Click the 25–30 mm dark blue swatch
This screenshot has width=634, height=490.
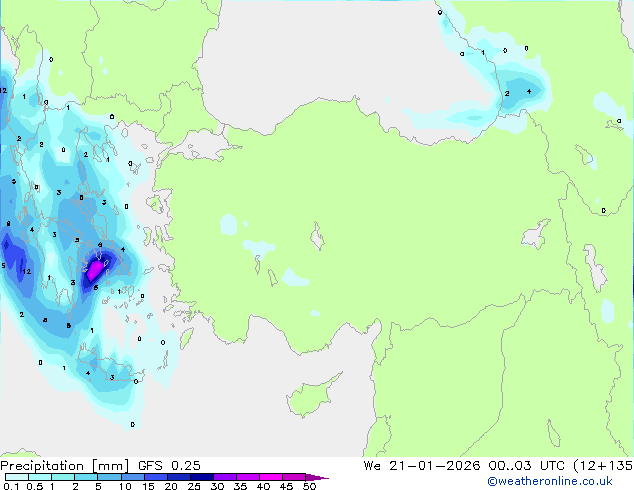tap(201, 477)
